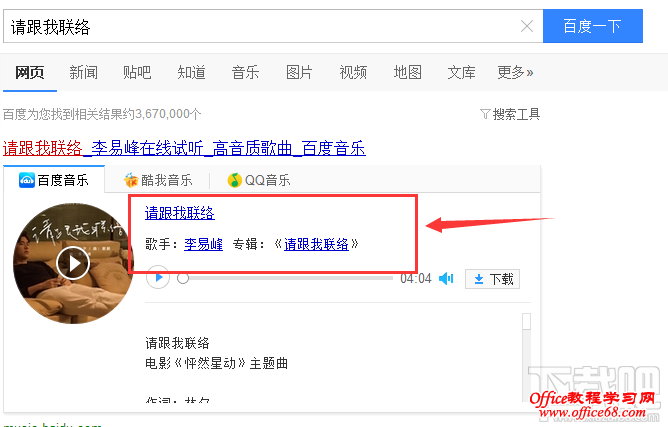This screenshot has height=427, width=668.
Task: Click the audio progress slider handle
Action: pyautogui.click(x=183, y=278)
